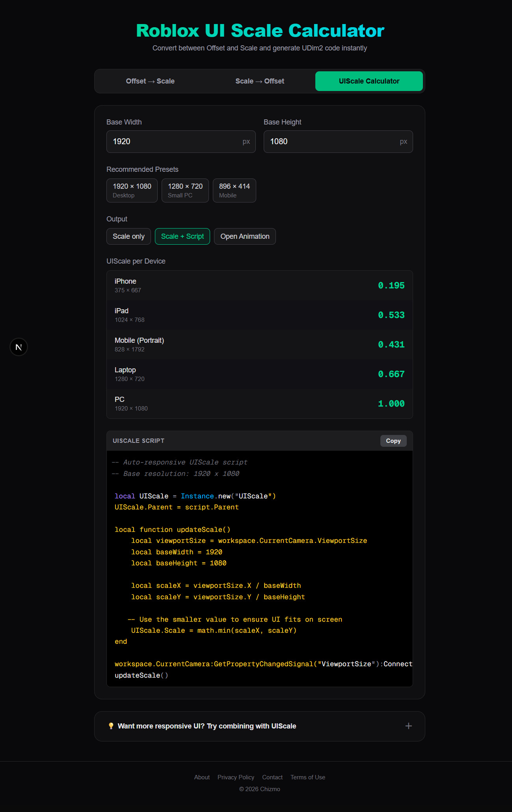Click the 'Base resolution: 1920 x 1080' comment
512x812 pixels.
(176, 474)
